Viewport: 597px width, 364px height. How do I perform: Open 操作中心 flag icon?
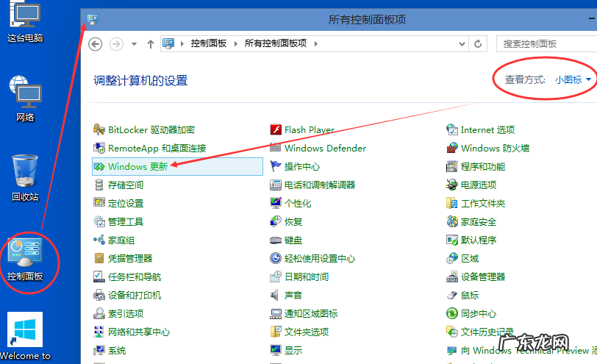276,166
